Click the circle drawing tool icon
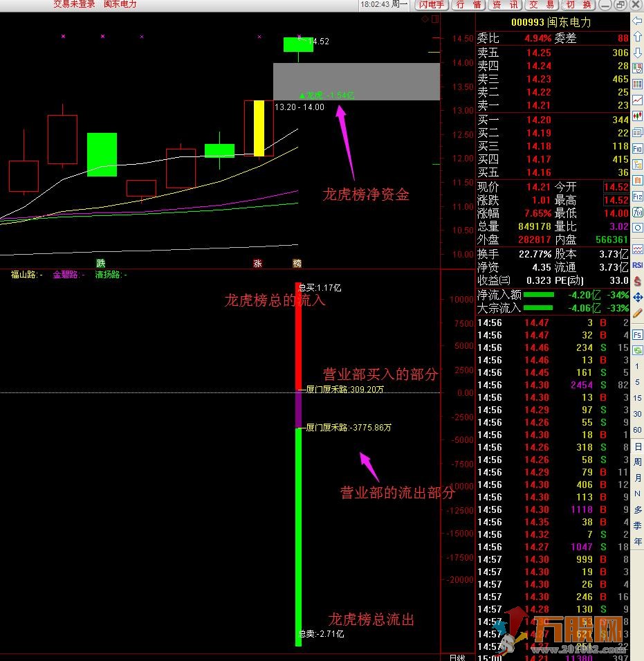The image size is (644, 661). tap(637, 228)
